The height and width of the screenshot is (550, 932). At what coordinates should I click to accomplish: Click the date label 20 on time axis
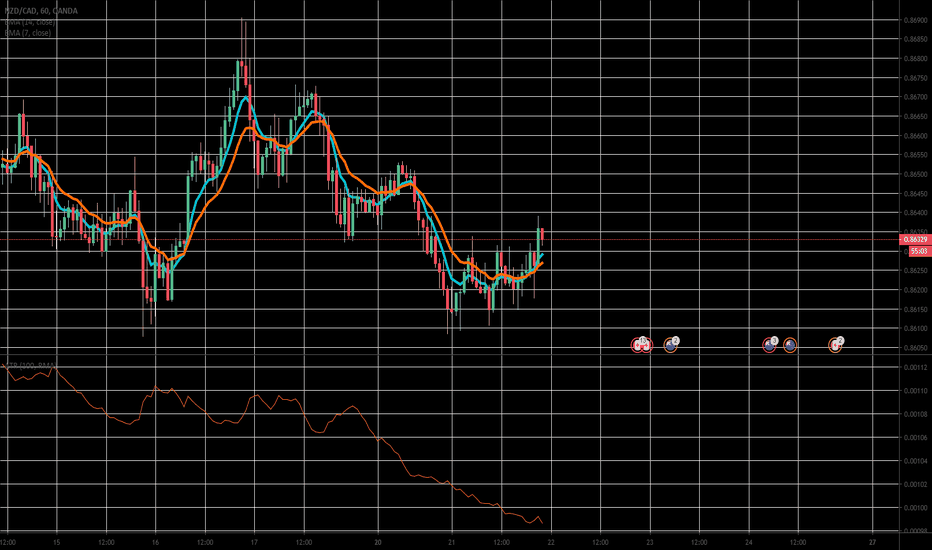[x=377, y=542]
